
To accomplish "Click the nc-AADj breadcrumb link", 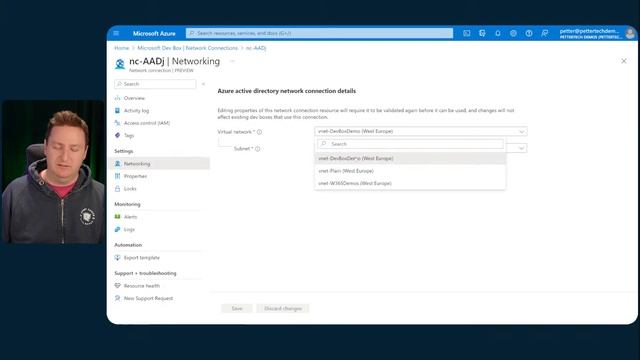I will tap(256, 48).
